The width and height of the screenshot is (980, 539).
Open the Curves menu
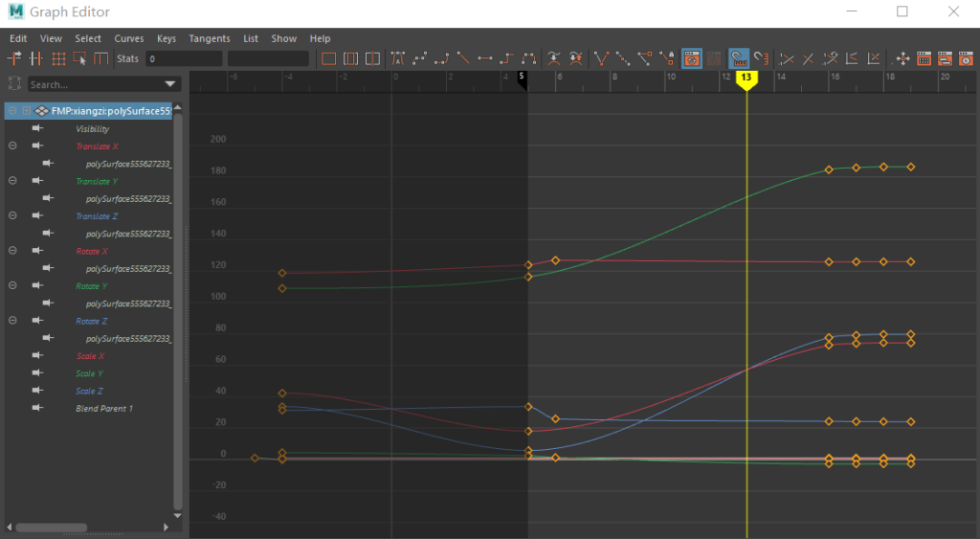(129, 38)
